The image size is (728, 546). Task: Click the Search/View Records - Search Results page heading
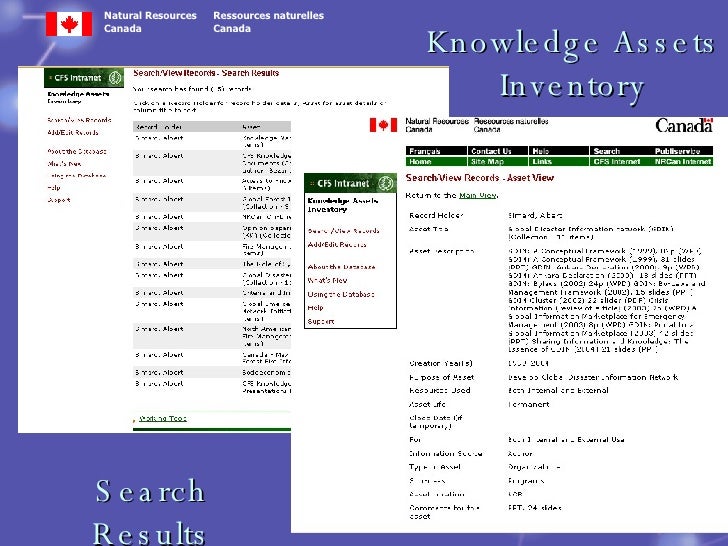tap(206, 73)
